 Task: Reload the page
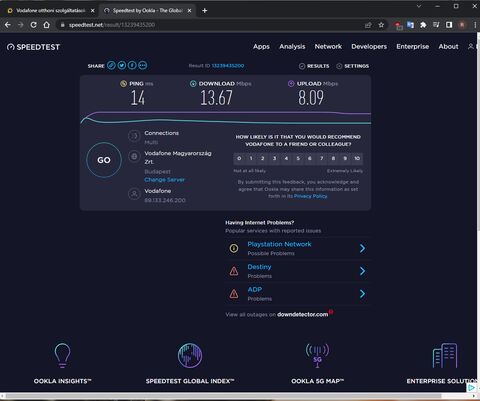(34, 25)
